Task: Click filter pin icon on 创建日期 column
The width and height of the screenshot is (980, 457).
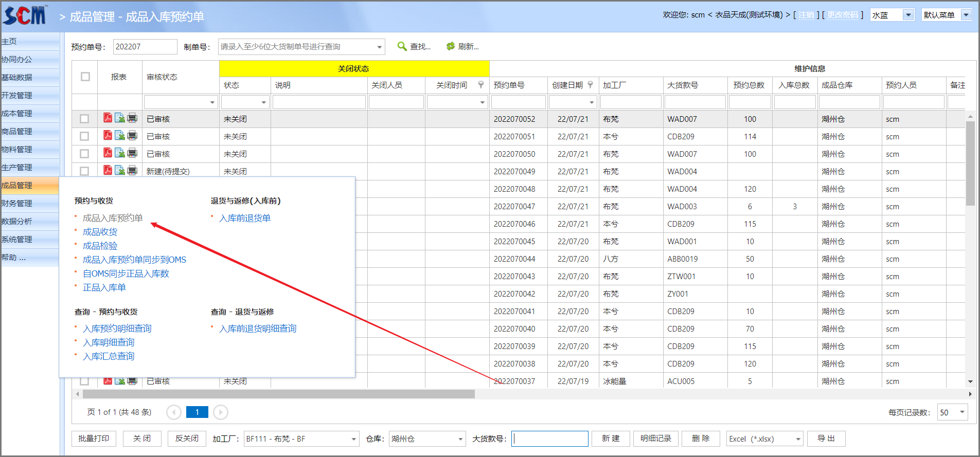Action: 591,85
